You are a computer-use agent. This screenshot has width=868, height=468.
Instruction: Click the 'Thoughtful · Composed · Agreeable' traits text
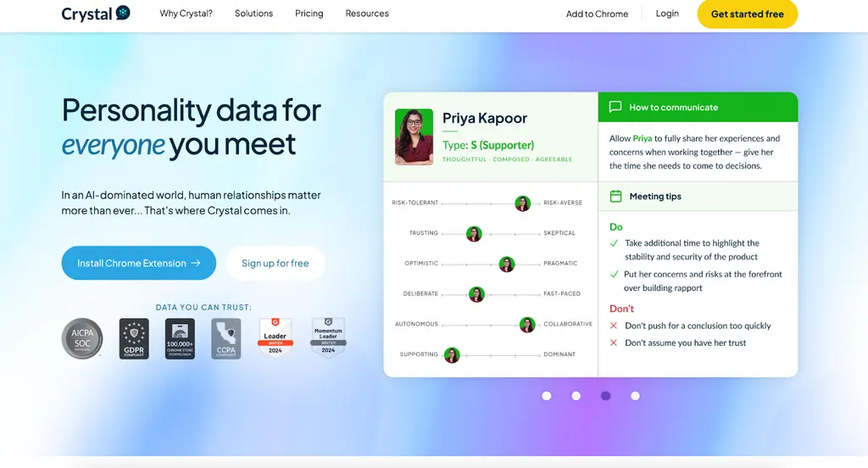(507, 159)
